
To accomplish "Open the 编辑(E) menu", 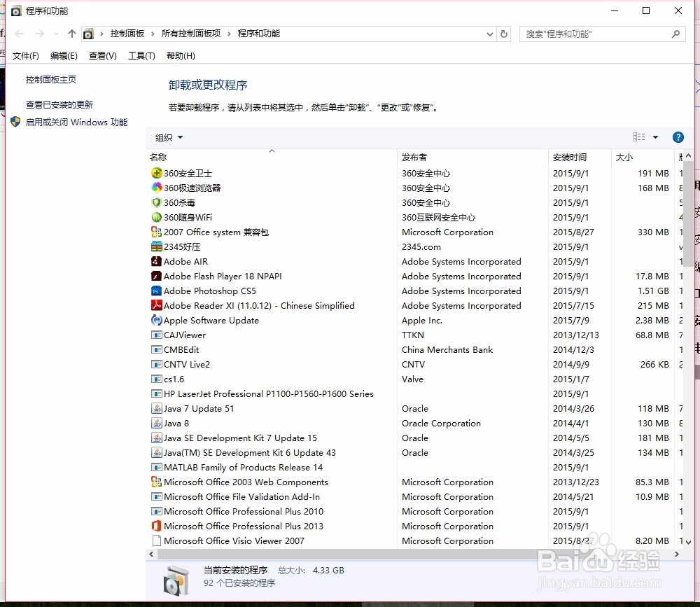I will click(x=64, y=56).
